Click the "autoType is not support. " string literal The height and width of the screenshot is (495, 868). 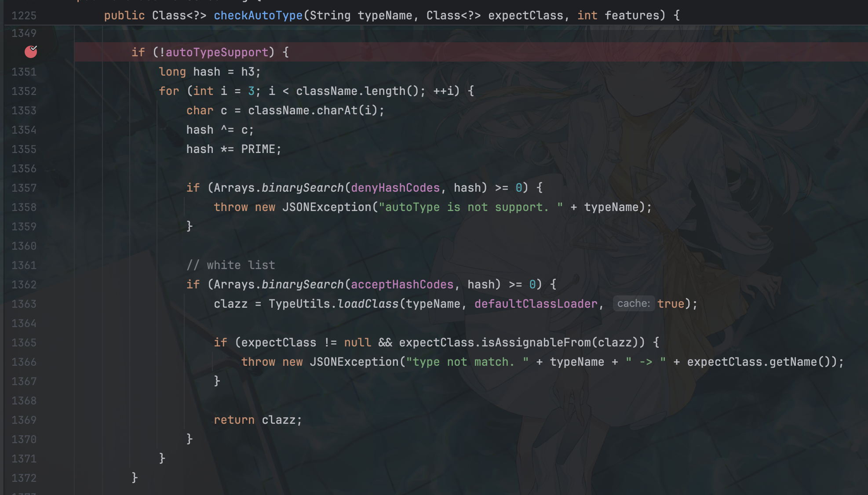(470, 207)
